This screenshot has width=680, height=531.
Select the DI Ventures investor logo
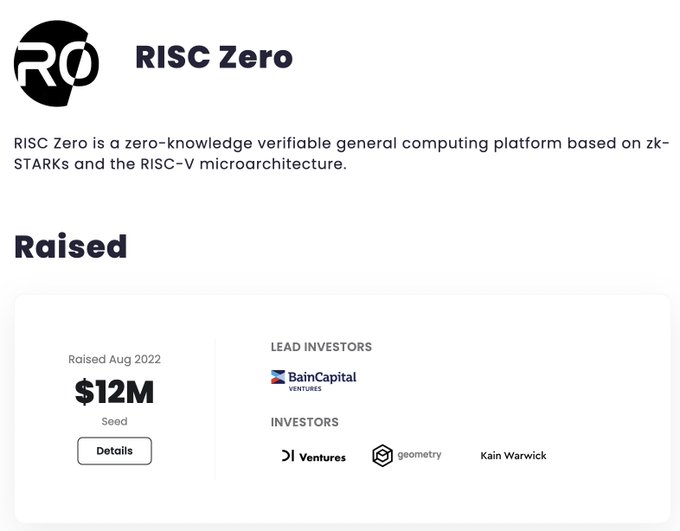pyautogui.click(x=314, y=456)
